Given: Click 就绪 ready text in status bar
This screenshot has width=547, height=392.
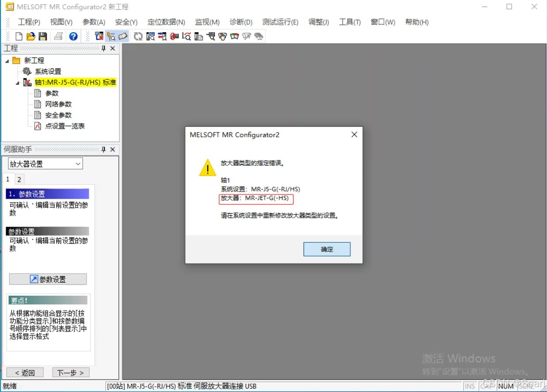Looking at the screenshot, I should (x=10, y=386).
